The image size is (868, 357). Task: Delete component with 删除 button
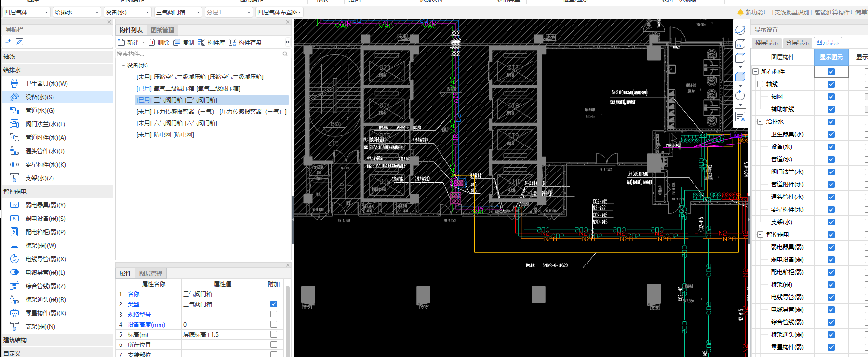pyautogui.click(x=159, y=42)
